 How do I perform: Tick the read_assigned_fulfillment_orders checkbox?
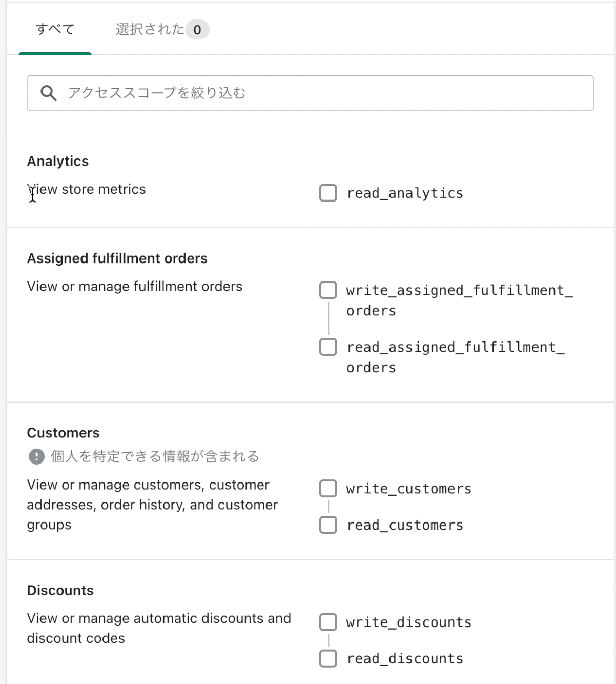pyautogui.click(x=328, y=347)
